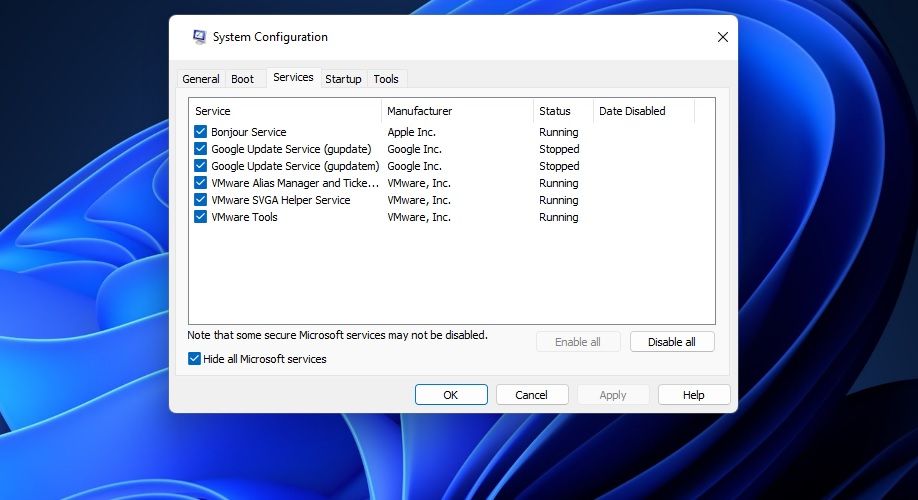
Task: Sort by the Status column header
Action: coord(563,111)
